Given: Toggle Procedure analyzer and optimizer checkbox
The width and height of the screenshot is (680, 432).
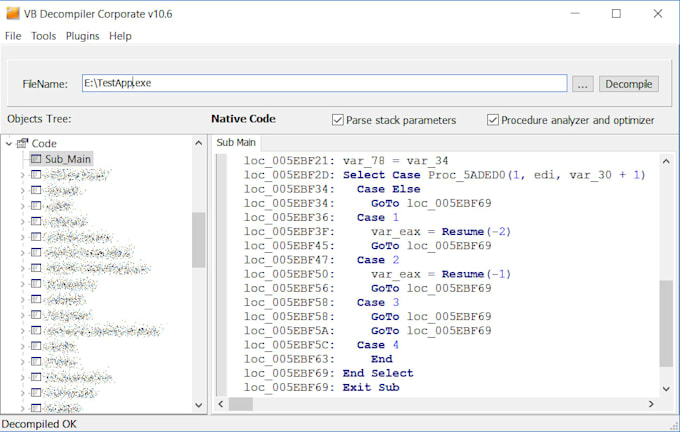Looking at the screenshot, I should pos(493,120).
